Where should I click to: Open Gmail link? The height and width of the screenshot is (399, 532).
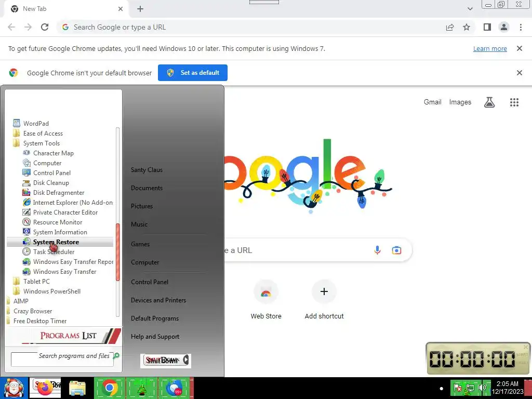pos(432,102)
